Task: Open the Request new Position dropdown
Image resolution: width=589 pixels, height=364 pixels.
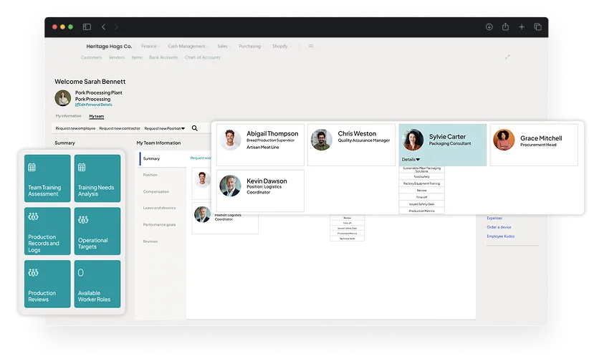Action: [x=165, y=128]
